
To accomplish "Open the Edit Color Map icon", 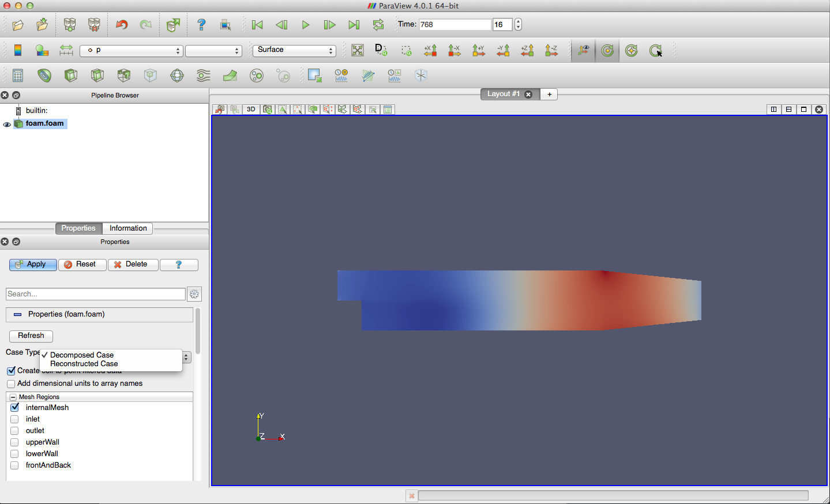I will click(x=42, y=50).
